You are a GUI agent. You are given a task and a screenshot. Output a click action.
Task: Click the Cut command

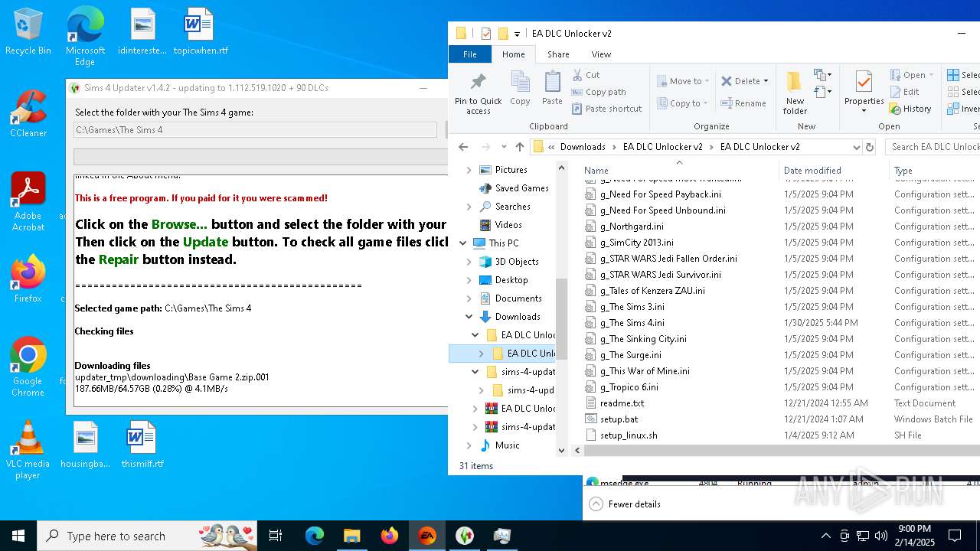[x=586, y=75]
